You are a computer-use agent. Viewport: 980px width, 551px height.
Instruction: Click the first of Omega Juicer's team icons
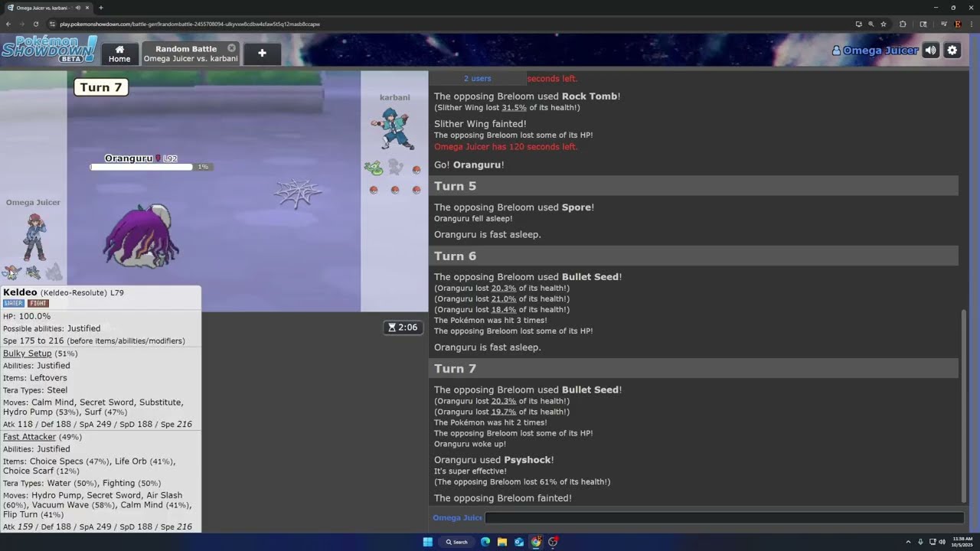pyautogui.click(x=11, y=272)
